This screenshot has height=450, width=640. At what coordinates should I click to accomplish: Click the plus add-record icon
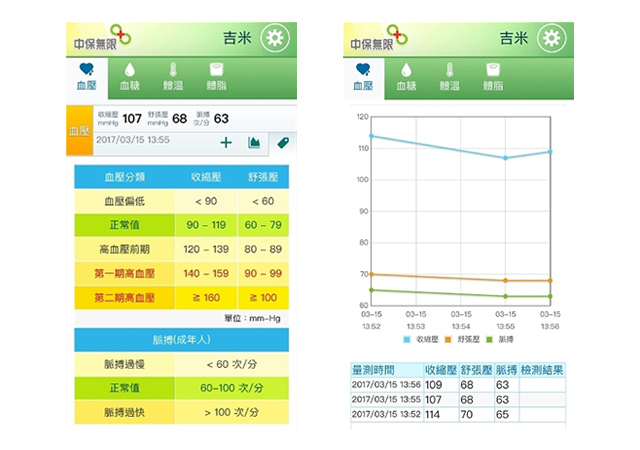(226, 143)
